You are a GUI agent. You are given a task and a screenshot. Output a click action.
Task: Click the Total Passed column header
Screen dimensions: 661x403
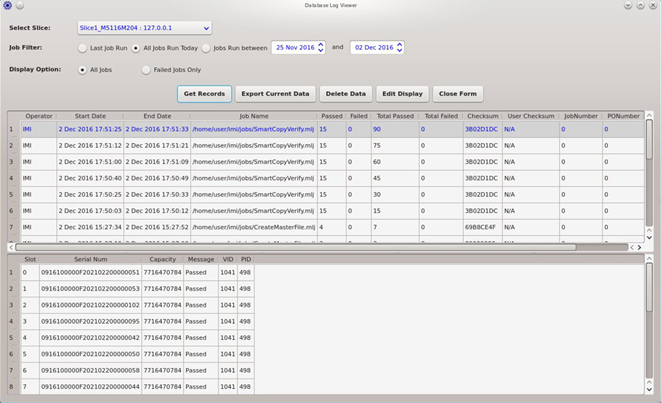pyautogui.click(x=395, y=116)
